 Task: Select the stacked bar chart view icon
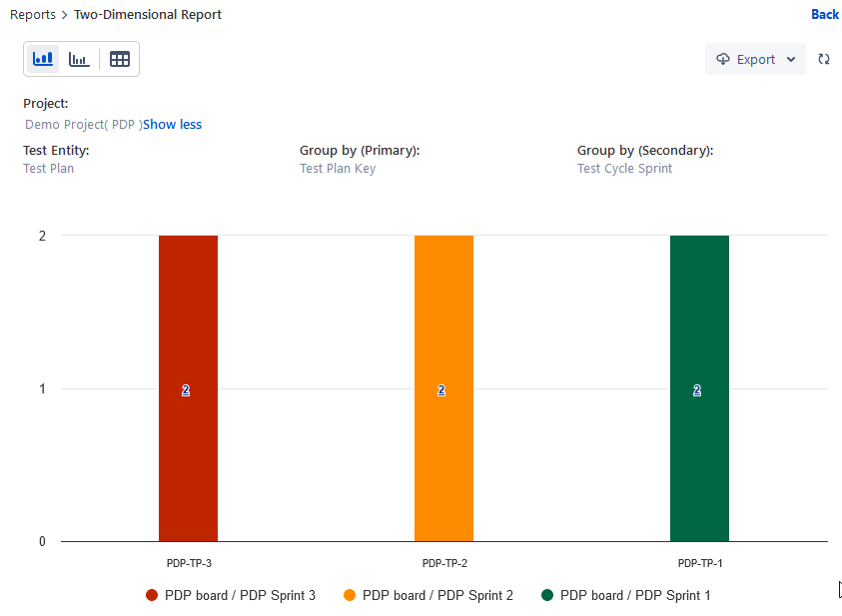pyautogui.click(x=43, y=59)
